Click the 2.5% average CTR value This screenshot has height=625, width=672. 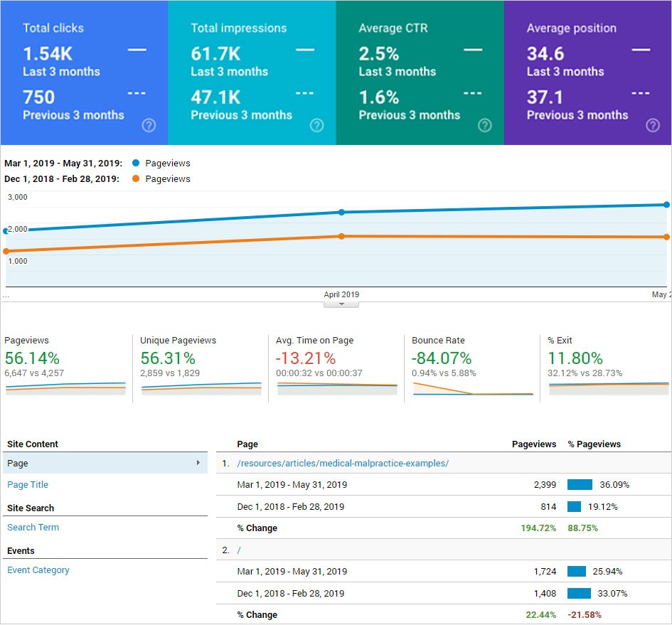[379, 54]
